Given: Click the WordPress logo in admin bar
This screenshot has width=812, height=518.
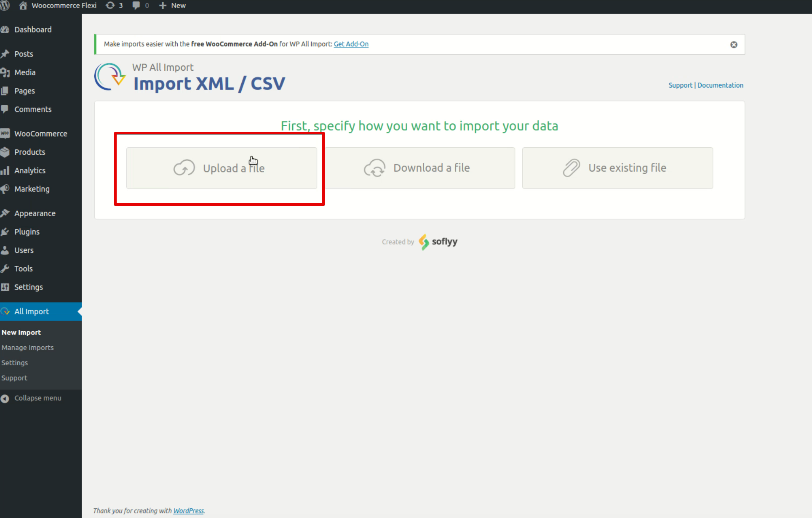Looking at the screenshot, I should tap(5, 5).
